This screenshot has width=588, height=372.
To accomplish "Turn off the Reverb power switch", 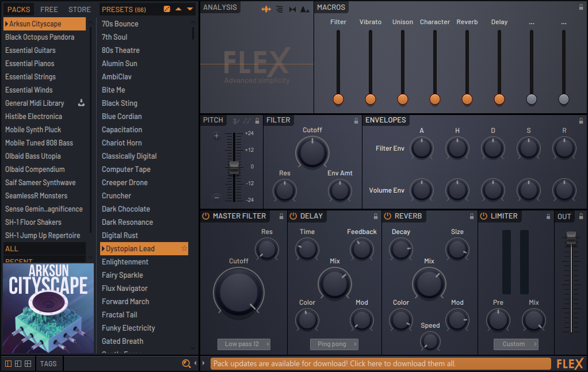I will [x=387, y=216].
